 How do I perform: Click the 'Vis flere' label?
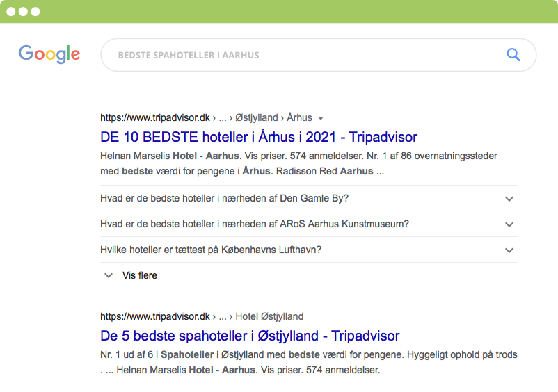[x=139, y=275]
